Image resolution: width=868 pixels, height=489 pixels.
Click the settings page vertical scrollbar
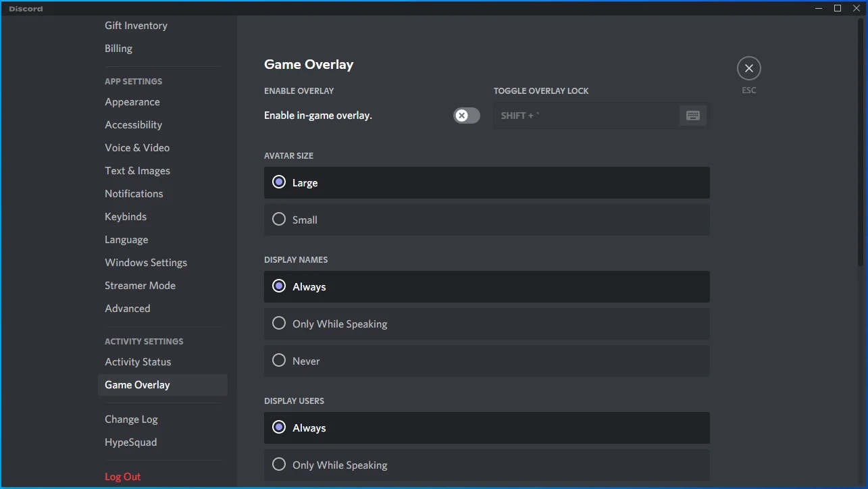click(861, 142)
